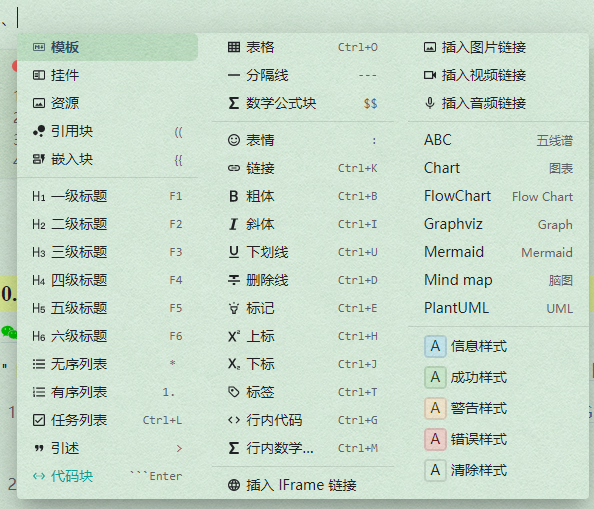
Task: Apply 警告样式 orange swatch
Action: coord(435,409)
